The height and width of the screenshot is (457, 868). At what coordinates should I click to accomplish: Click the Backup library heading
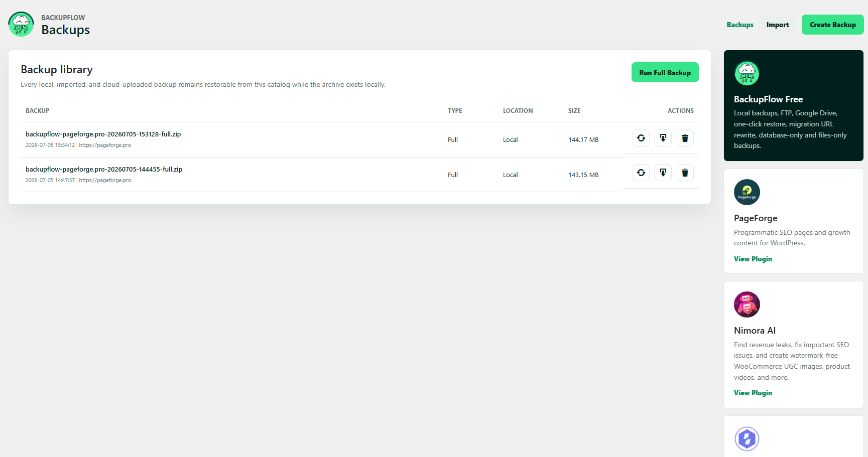click(x=57, y=69)
